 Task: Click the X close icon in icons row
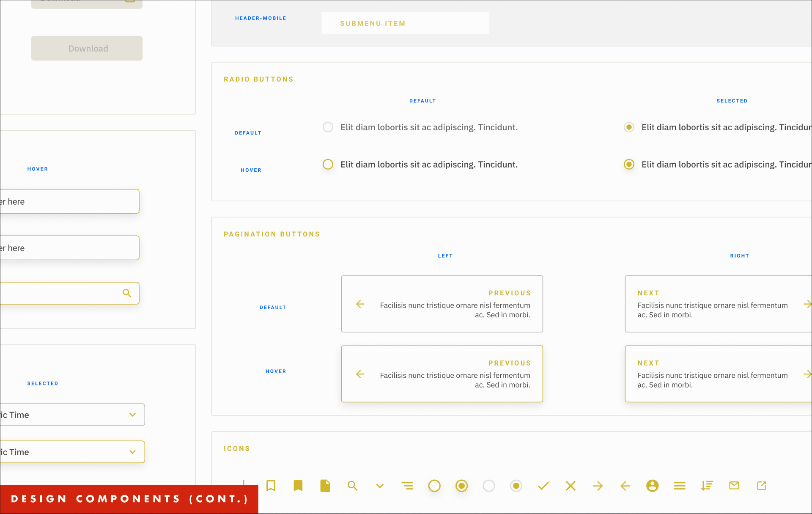pyautogui.click(x=571, y=486)
